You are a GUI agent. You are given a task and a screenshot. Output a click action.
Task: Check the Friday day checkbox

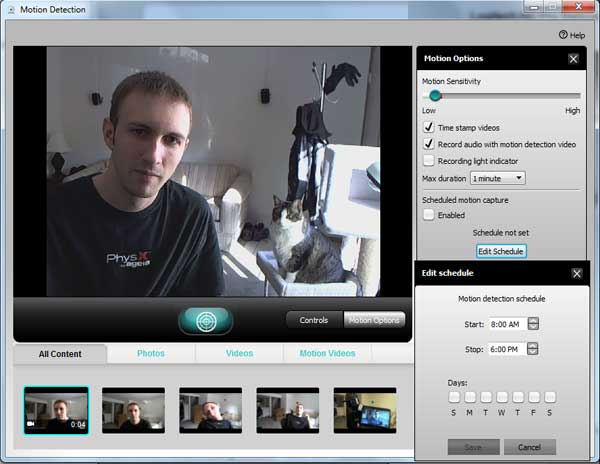[534, 397]
